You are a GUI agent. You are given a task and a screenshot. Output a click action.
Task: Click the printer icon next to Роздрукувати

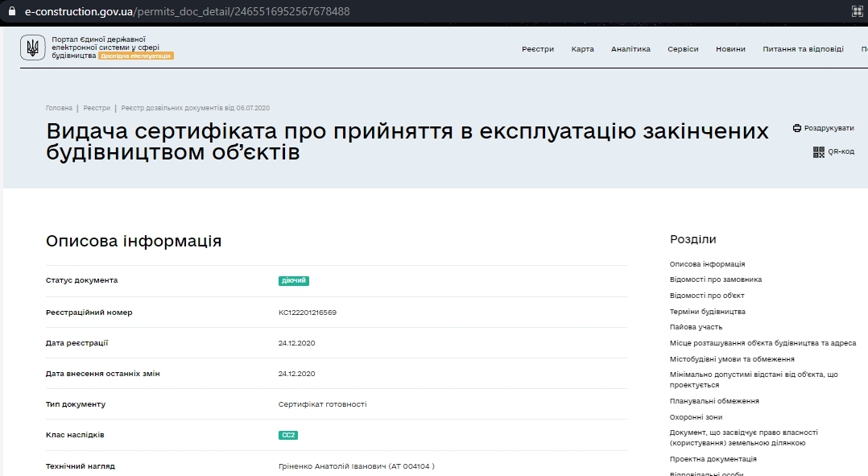[796, 128]
